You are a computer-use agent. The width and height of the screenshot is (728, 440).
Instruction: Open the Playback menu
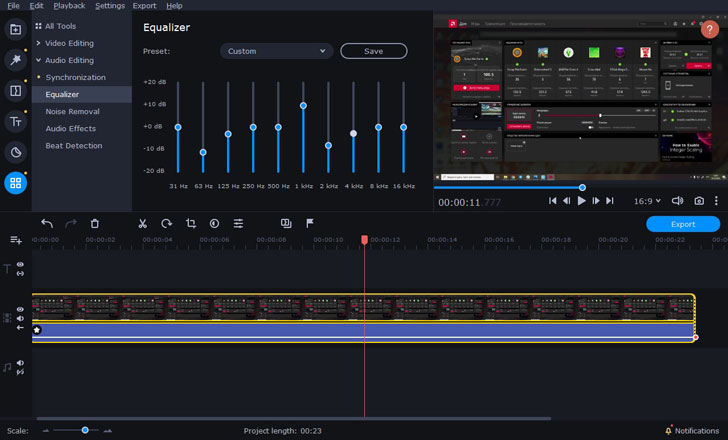click(69, 6)
